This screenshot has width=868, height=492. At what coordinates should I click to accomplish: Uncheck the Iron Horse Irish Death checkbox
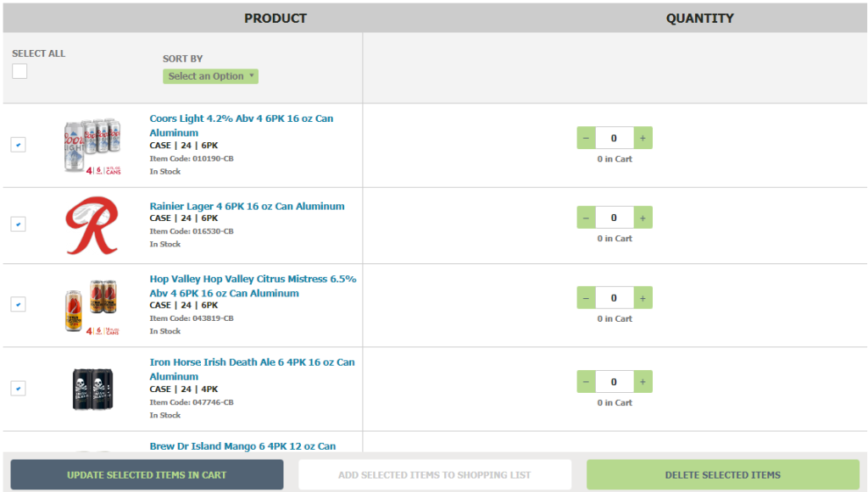[19, 389]
